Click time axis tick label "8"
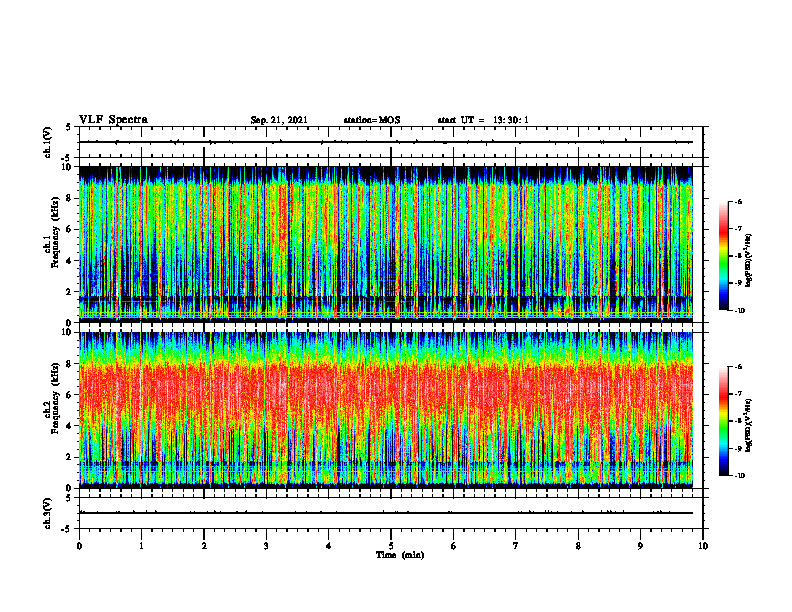This screenshot has width=792, height=612. pos(578,546)
